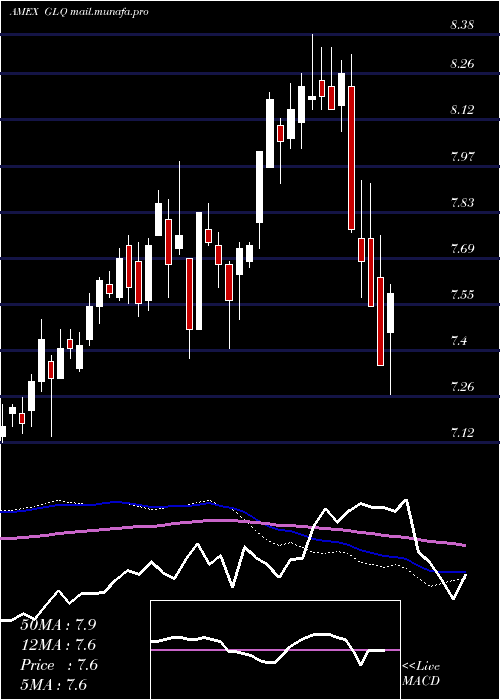This screenshot has width=500, height=700.
Task: Click the MACD inset chart box
Action: tap(275, 650)
